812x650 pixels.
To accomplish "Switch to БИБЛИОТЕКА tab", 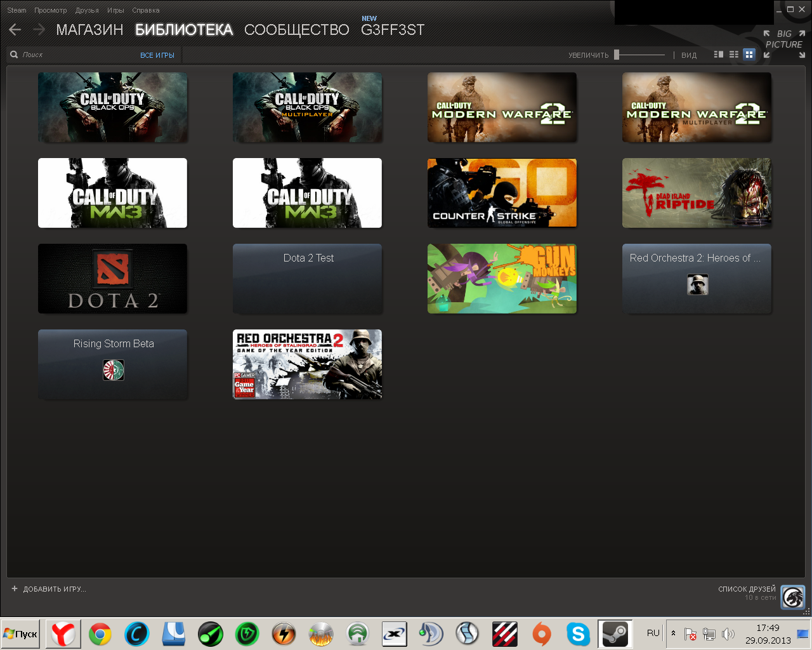I will pyautogui.click(x=184, y=30).
